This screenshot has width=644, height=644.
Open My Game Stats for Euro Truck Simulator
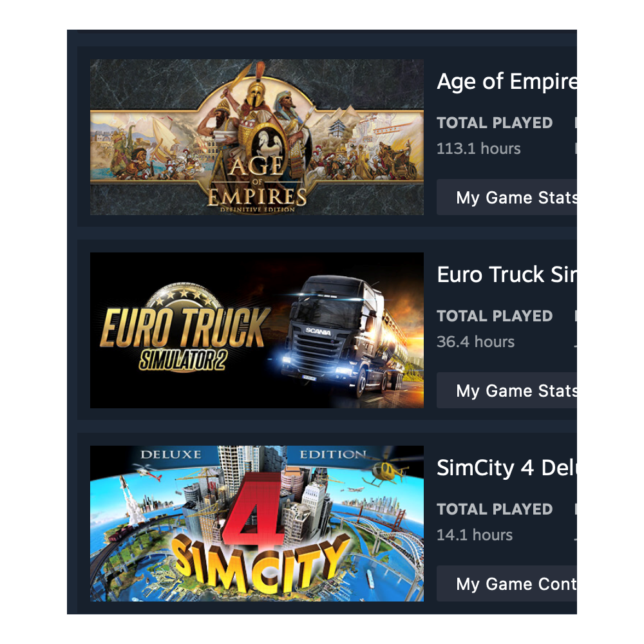tap(507, 390)
